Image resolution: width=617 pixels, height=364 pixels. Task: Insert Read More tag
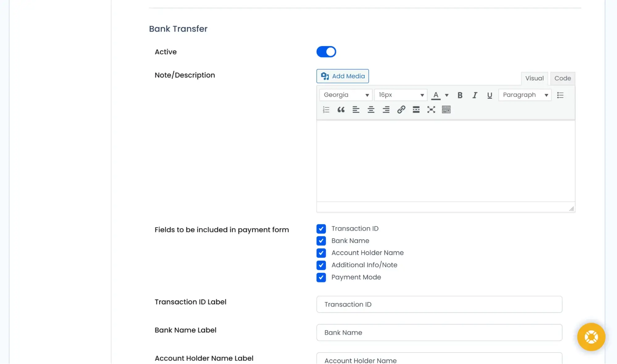[x=416, y=110]
